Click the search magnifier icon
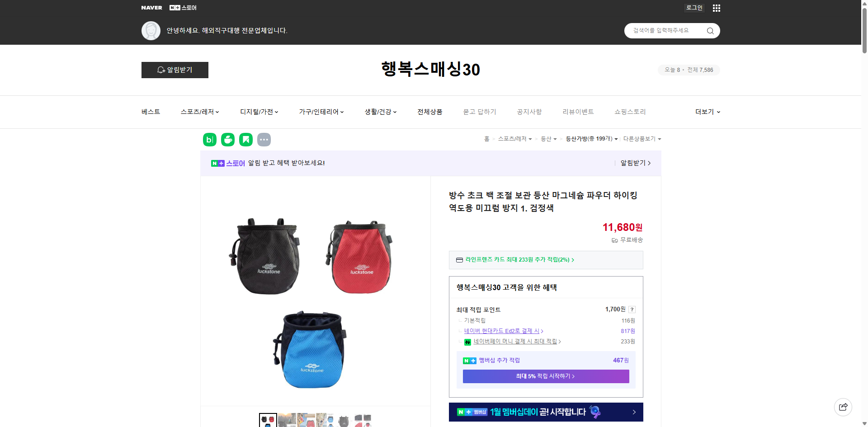 tap(710, 31)
